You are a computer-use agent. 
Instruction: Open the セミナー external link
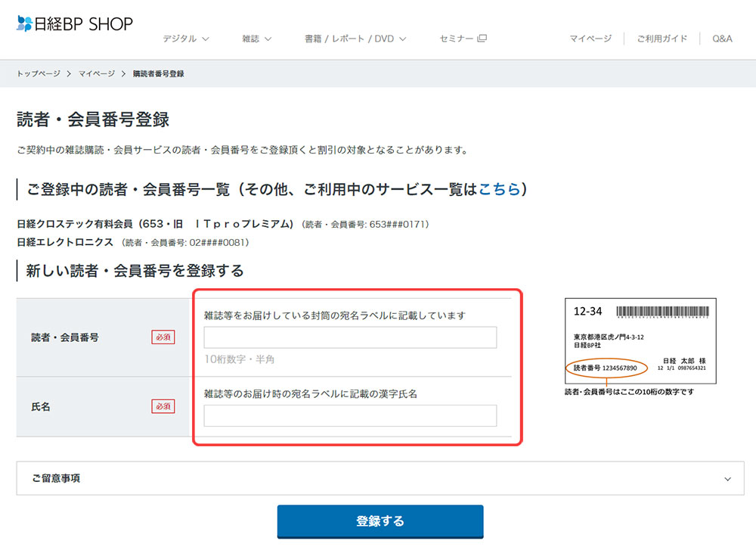pyautogui.click(x=463, y=39)
